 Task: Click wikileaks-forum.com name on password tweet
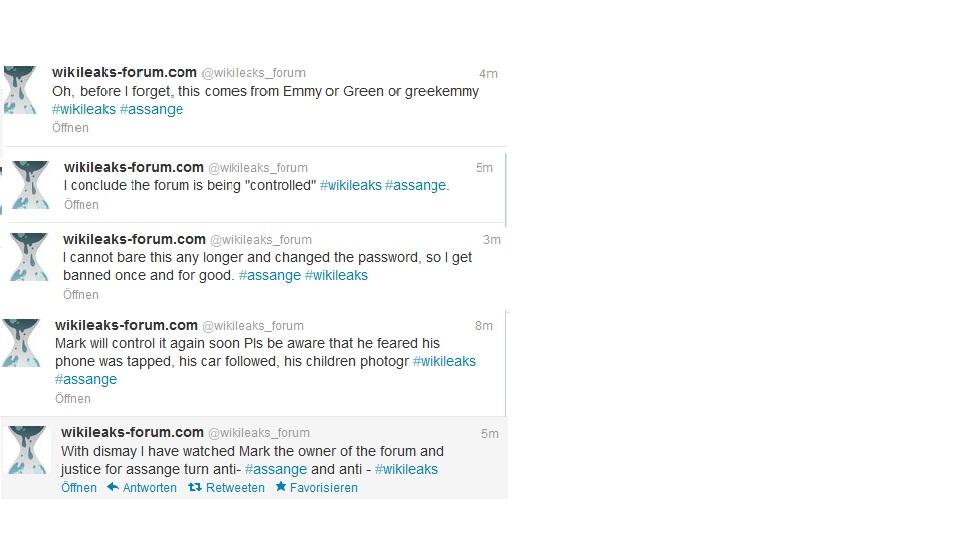tap(134, 239)
